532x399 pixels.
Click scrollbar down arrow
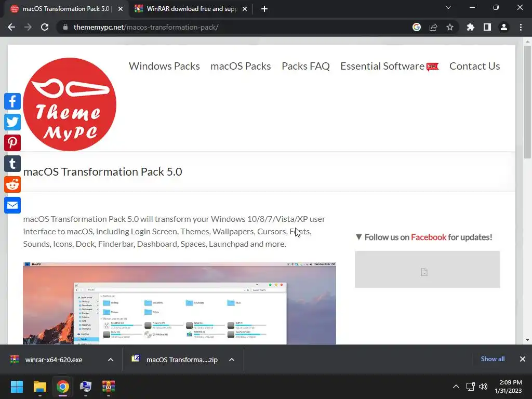[527, 340]
